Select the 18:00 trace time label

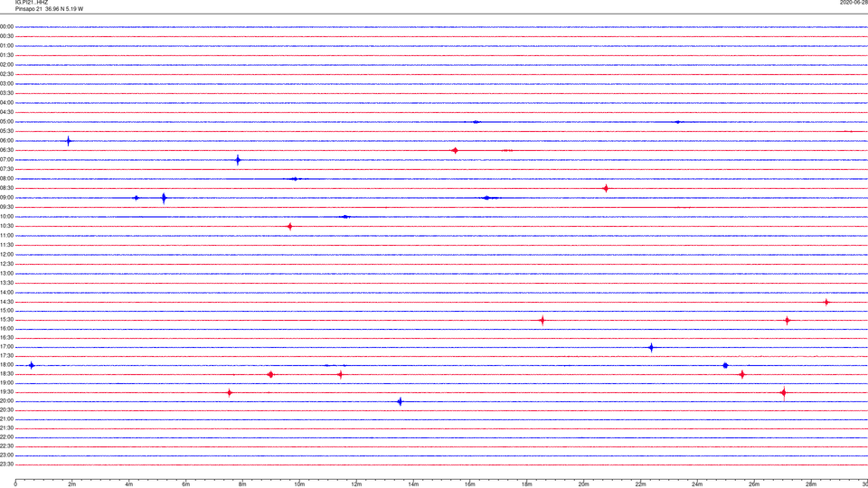(x=6, y=365)
